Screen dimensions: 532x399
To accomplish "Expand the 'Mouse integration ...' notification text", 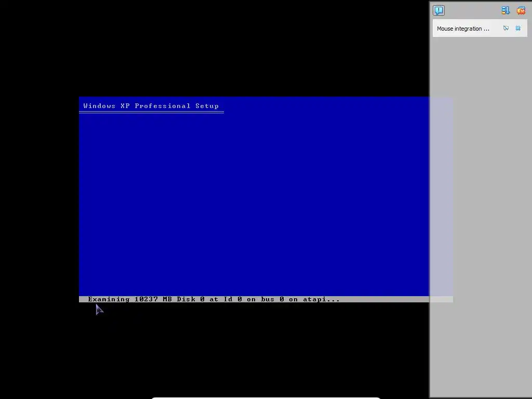I will point(463,29).
